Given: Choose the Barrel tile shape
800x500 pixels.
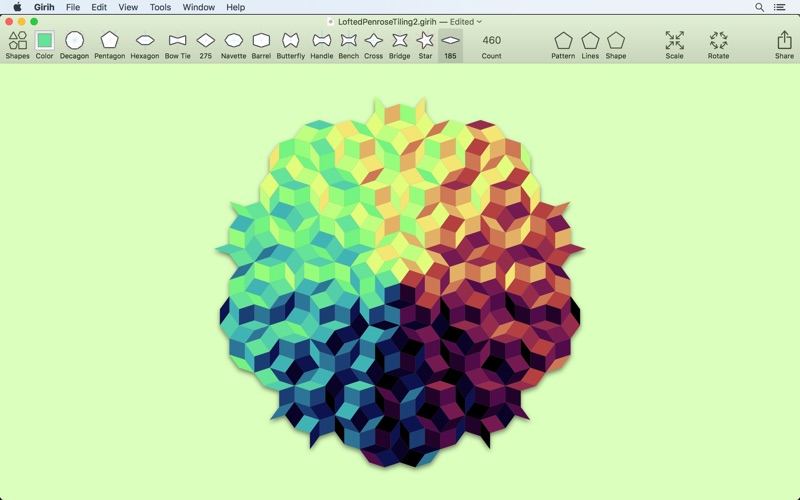Looking at the screenshot, I should click(261, 41).
